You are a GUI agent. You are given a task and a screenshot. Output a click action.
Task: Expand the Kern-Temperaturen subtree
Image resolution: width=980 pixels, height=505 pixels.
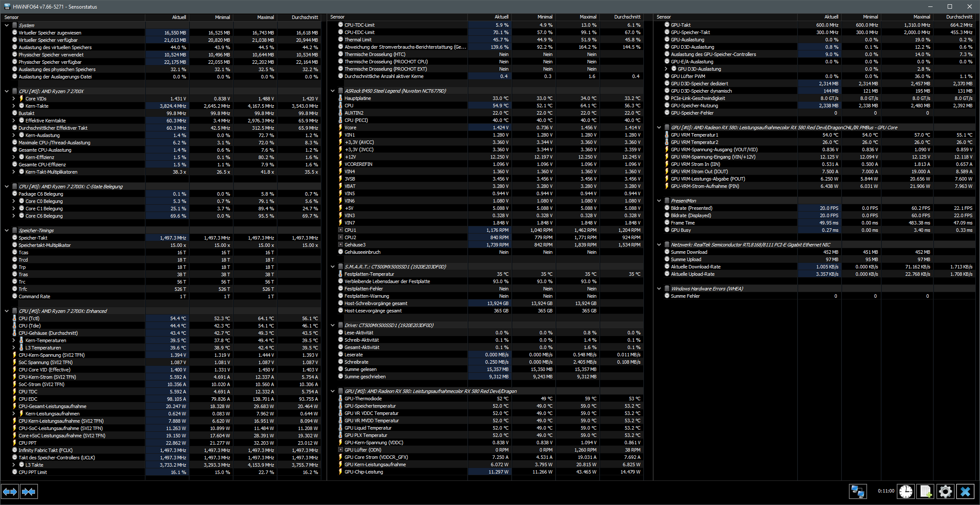(13, 340)
